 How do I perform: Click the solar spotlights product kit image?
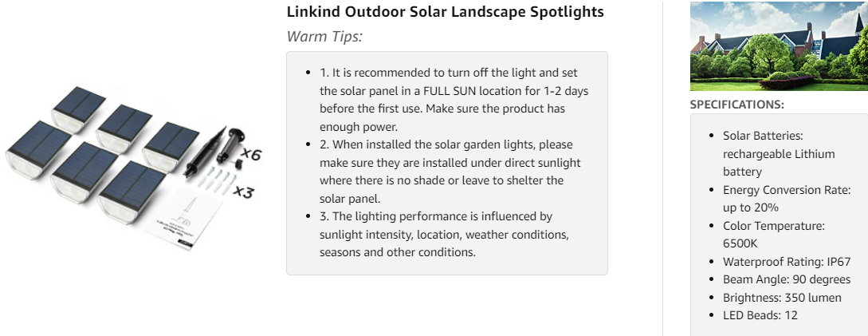click(x=133, y=168)
